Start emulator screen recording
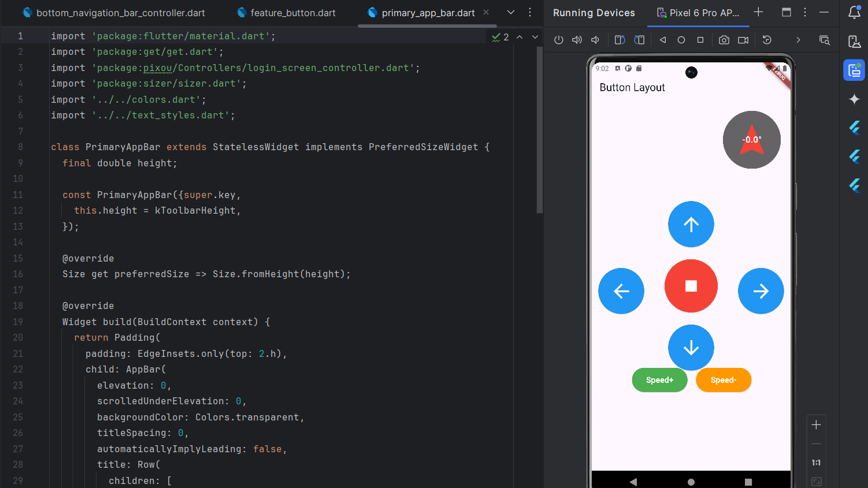Image resolution: width=868 pixels, height=488 pixels. (743, 40)
